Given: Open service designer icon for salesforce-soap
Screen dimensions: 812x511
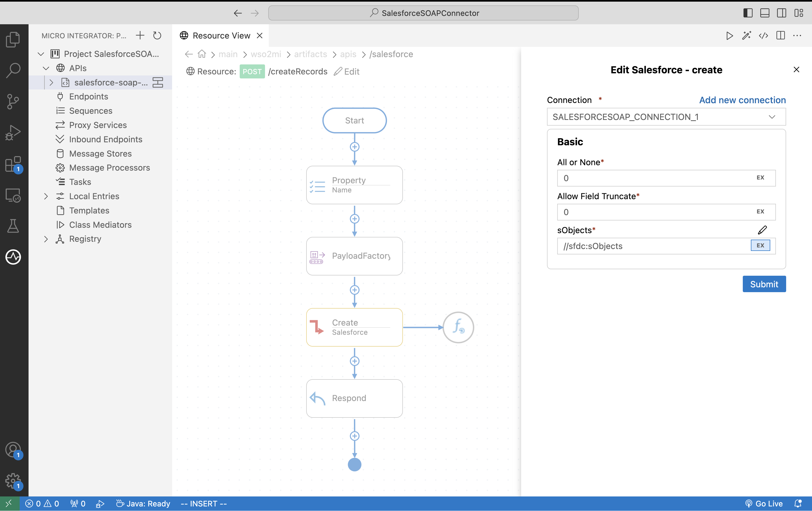Looking at the screenshot, I should coord(158,82).
